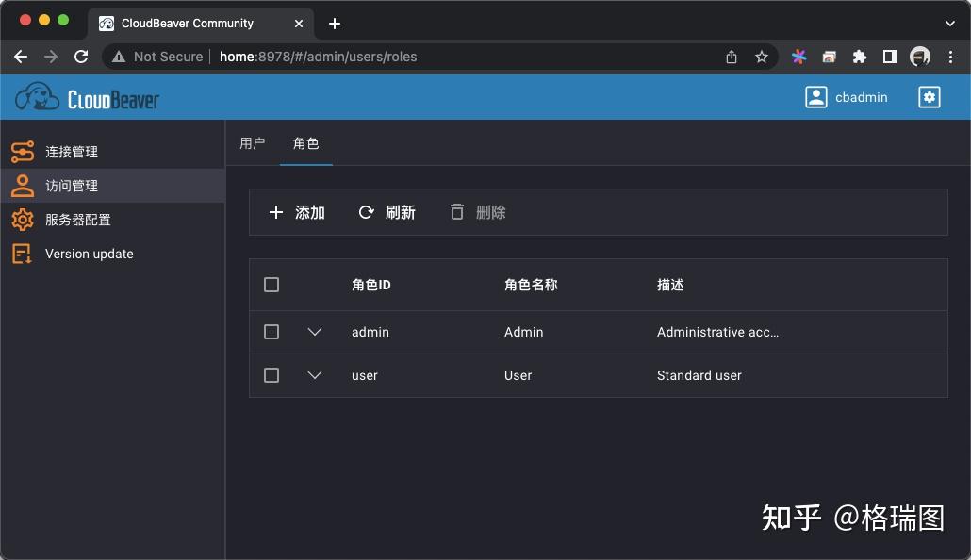Open the settings gear near cbadmin
Viewport: 971px width, 560px height.
(x=930, y=96)
